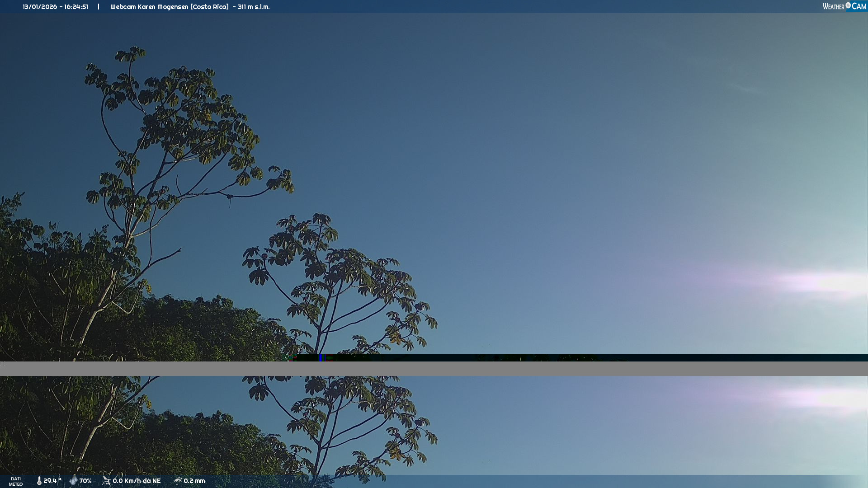Click the gray glitch band across the image
Screen dimensions: 868x488
[x=434, y=369]
